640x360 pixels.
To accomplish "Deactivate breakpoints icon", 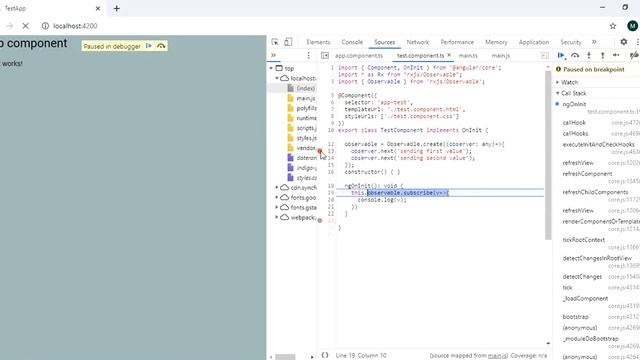I will pos(634,56).
